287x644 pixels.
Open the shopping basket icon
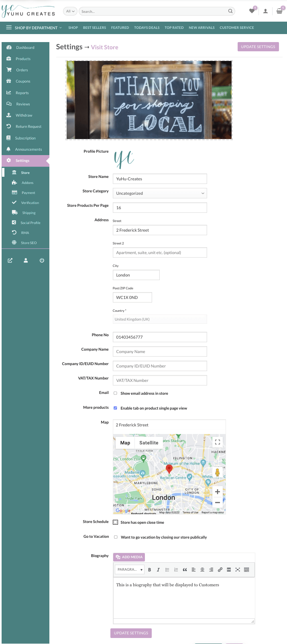click(279, 11)
